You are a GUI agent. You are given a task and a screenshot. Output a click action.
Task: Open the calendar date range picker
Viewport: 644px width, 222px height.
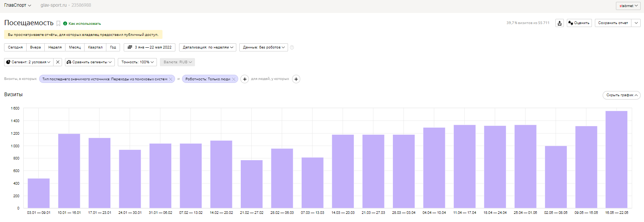click(150, 47)
